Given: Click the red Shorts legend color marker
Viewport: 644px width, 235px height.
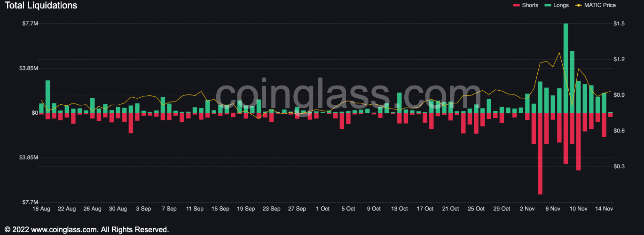Looking at the screenshot, I should click(x=516, y=5).
